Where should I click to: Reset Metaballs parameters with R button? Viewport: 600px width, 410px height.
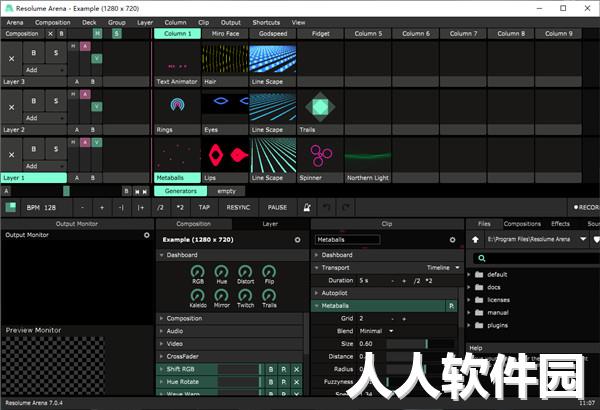[x=451, y=306]
